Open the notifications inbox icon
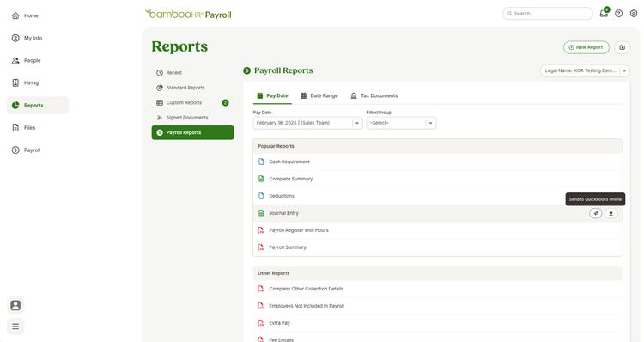Viewport: 644px width, 342px height. (x=604, y=13)
